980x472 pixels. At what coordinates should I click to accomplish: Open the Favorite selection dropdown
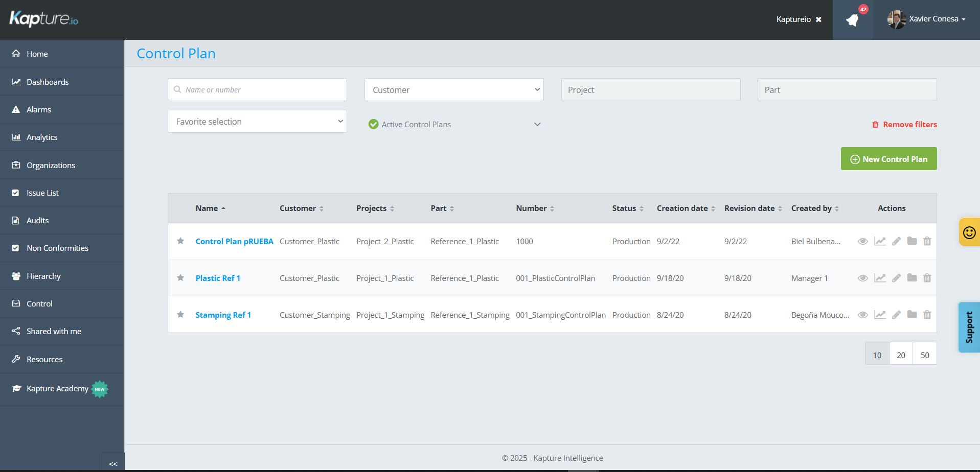coord(257,122)
